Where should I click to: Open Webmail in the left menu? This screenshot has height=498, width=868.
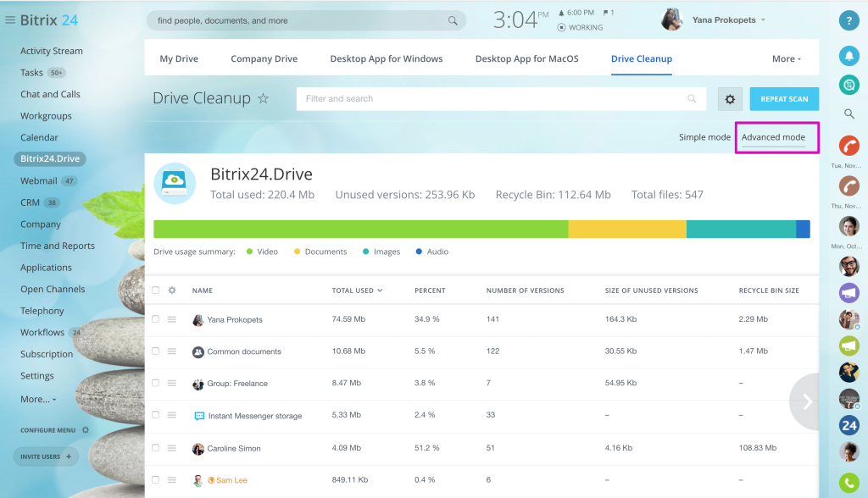click(x=39, y=181)
